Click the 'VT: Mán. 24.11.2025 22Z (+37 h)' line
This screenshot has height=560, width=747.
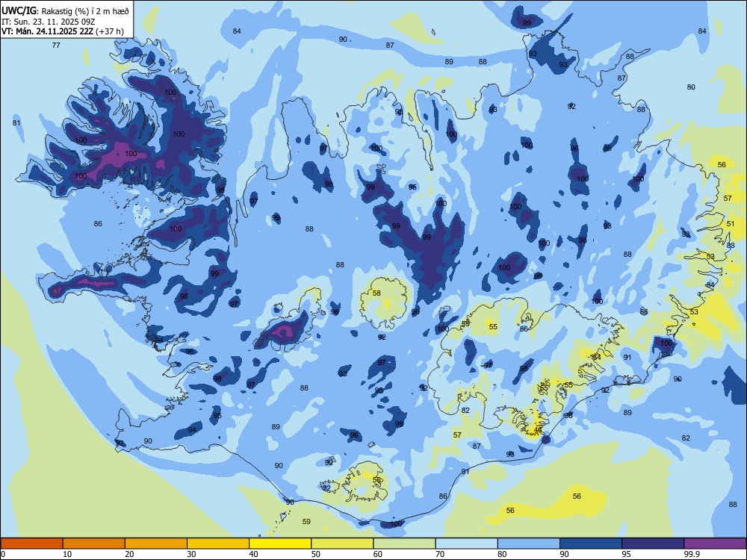click(63, 31)
